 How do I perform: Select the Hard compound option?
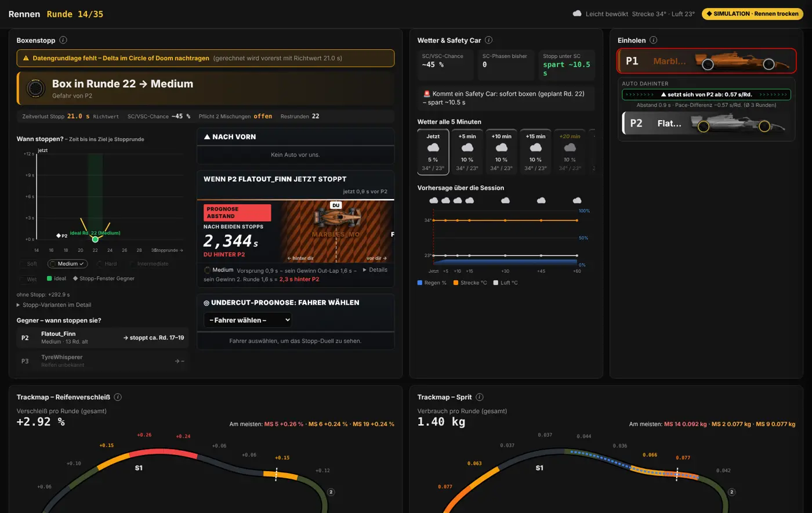click(x=107, y=263)
